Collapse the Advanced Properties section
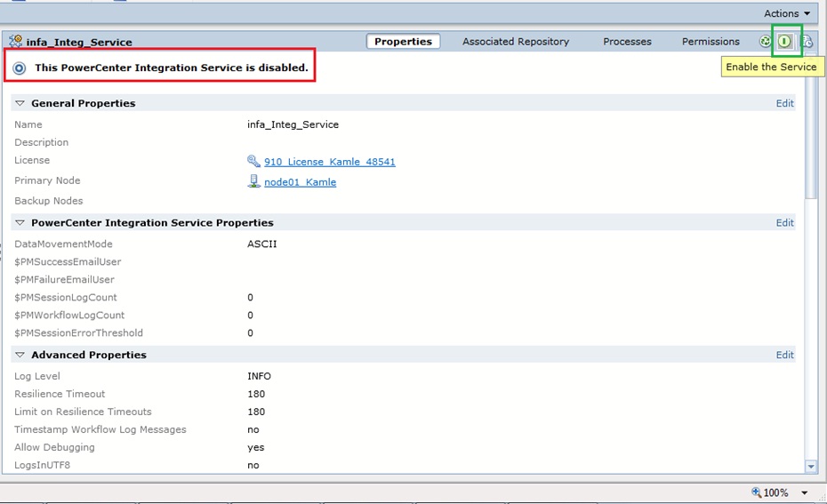Screen dimensions: 827x504 tap(20, 355)
